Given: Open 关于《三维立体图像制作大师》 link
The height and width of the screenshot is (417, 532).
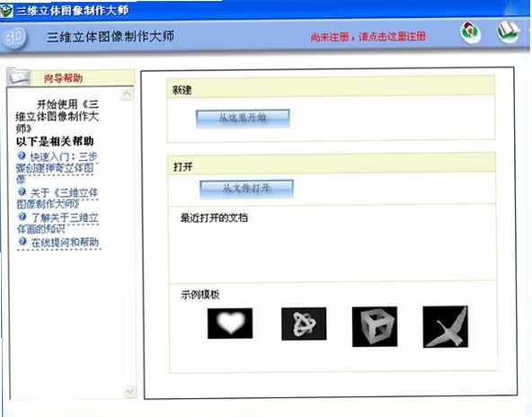Looking at the screenshot, I should tap(57, 199).
